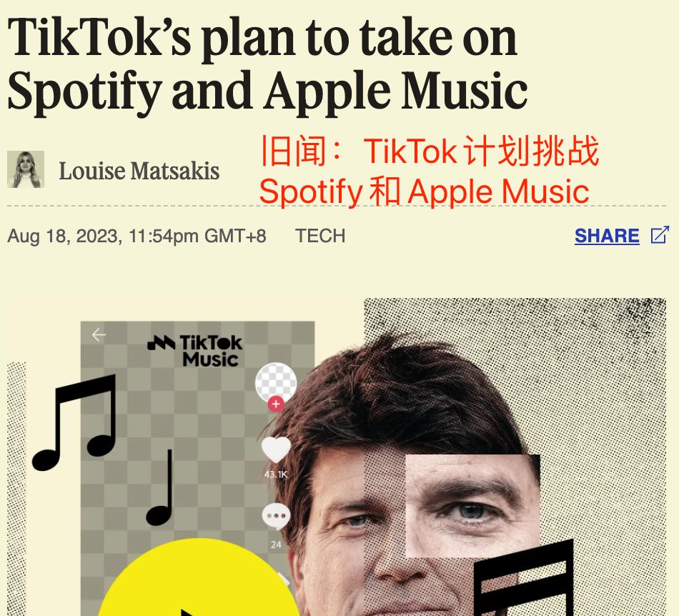The image size is (679, 616).
Task: Click the article publication date
Action: [x=137, y=236]
